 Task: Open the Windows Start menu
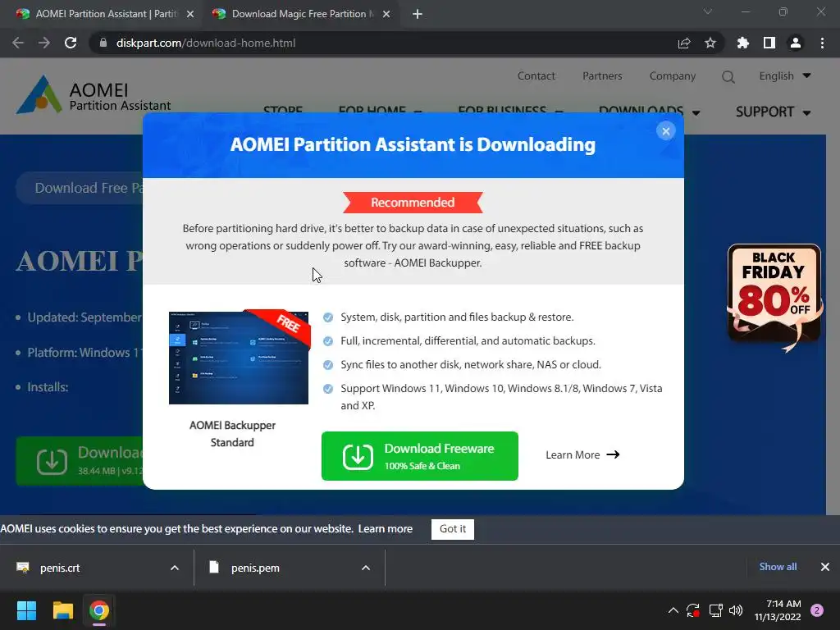(x=26, y=610)
